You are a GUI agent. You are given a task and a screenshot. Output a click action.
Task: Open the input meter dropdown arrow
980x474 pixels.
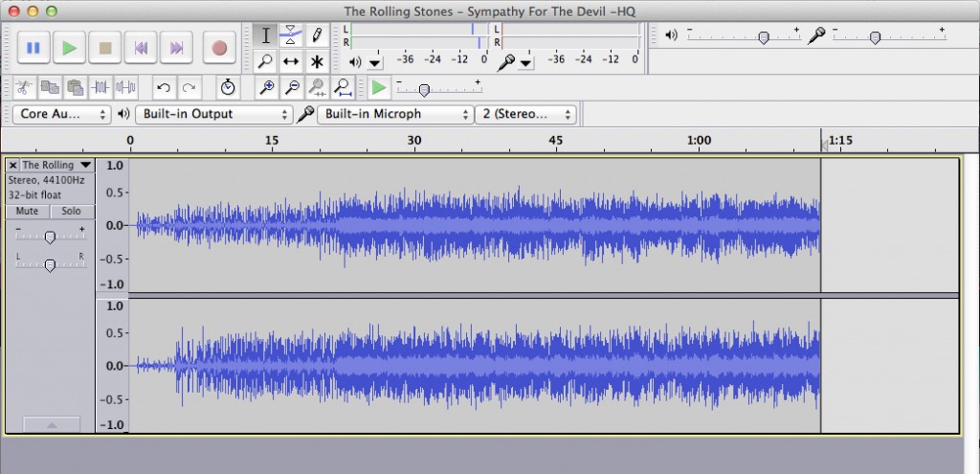coord(526,62)
